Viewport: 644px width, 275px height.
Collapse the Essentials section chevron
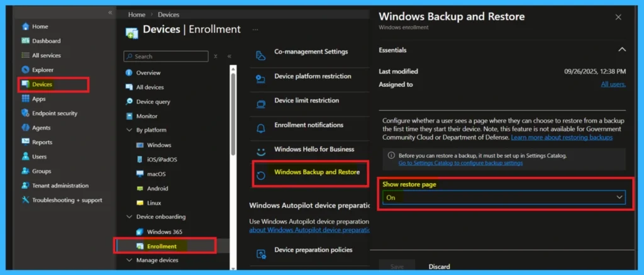(x=622, y=50)
